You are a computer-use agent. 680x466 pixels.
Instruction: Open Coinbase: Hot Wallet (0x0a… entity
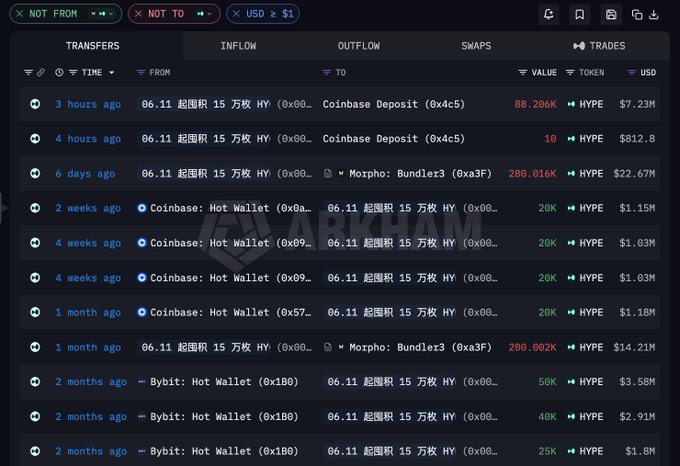[x=230, y=208]
